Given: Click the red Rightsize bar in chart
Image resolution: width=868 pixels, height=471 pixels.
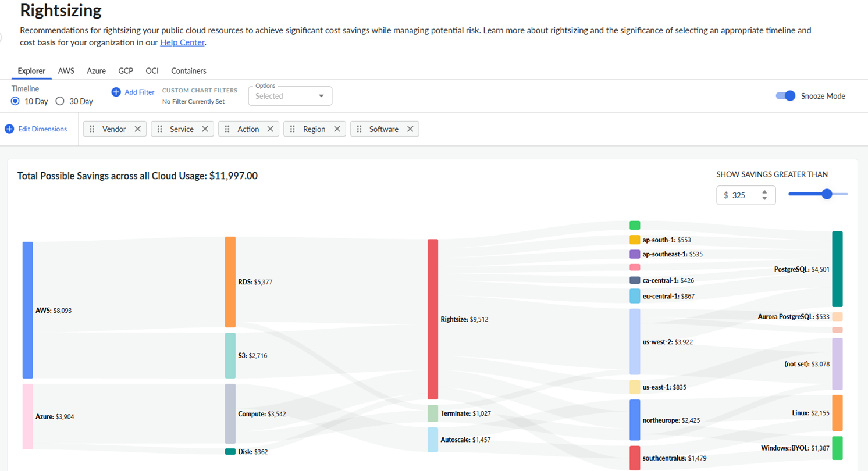Looking at the screenshot, I should 432,319.
